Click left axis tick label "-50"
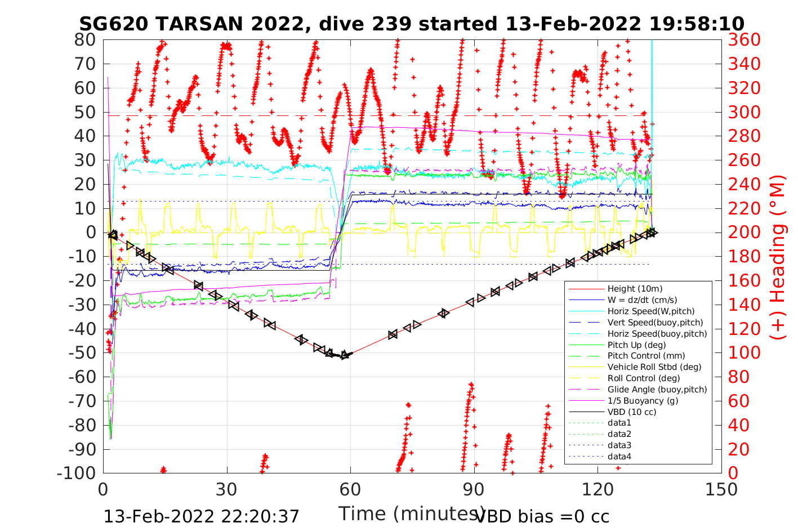798x532 pixels. (x=82, y=352)
